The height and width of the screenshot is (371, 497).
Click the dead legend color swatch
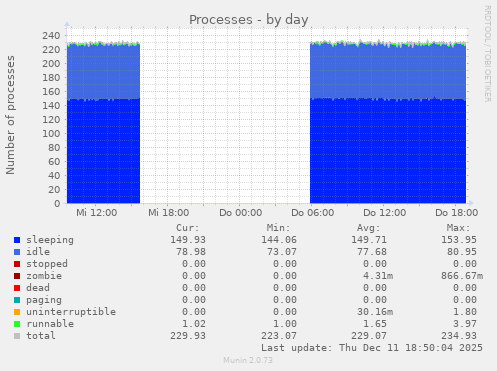coord(17,288)
